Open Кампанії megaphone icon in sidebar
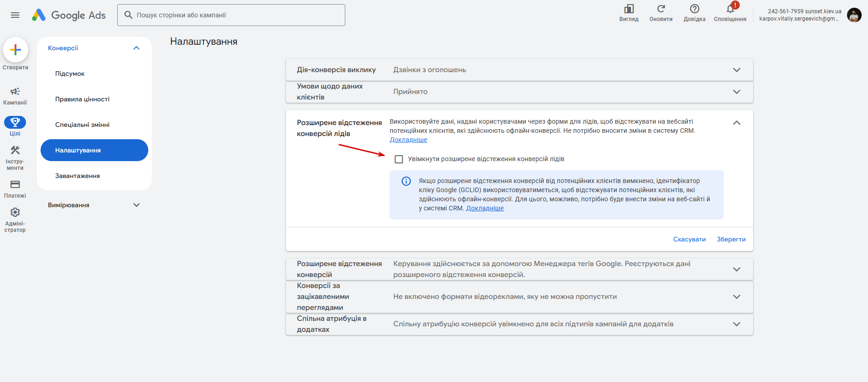Viewport: 868px width, 382px height. pos(15,92)
